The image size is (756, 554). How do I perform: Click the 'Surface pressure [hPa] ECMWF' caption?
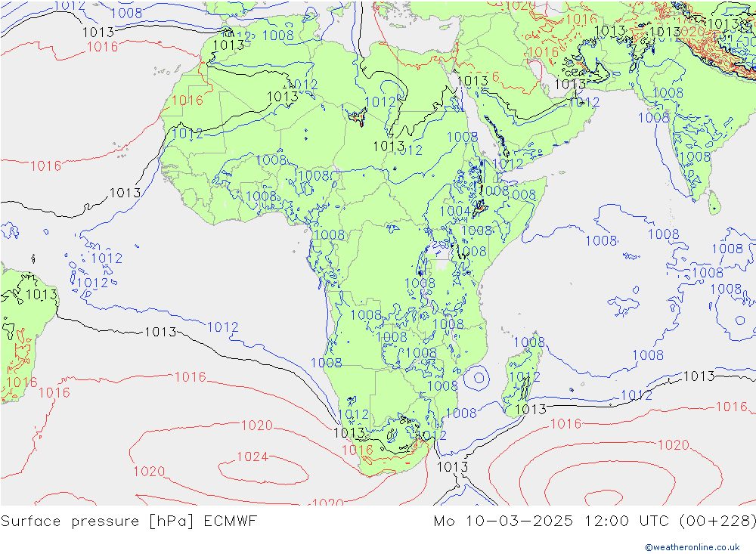tap(129, 522)
